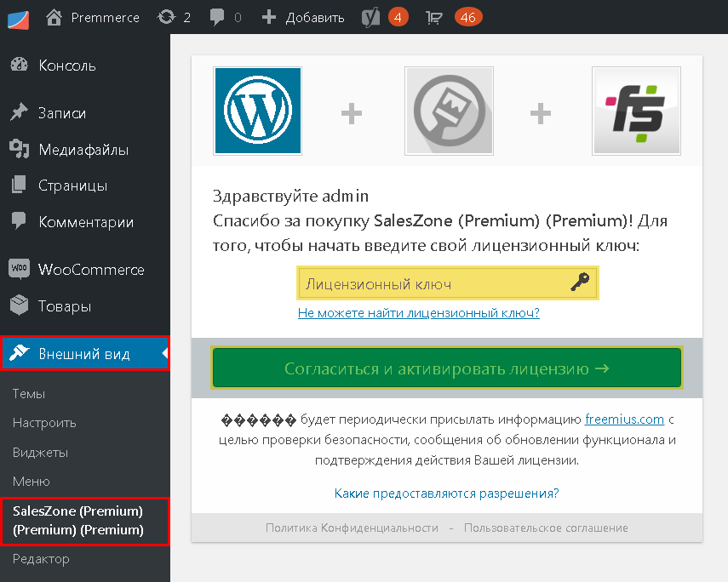Click the Woo icon next to WooCommerce

click(x=19, y=269)
